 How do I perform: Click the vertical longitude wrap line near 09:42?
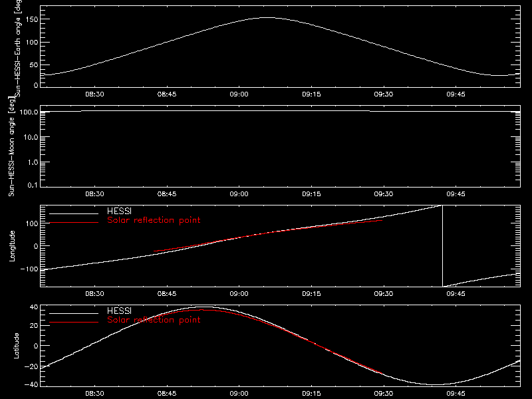[442, 246]
